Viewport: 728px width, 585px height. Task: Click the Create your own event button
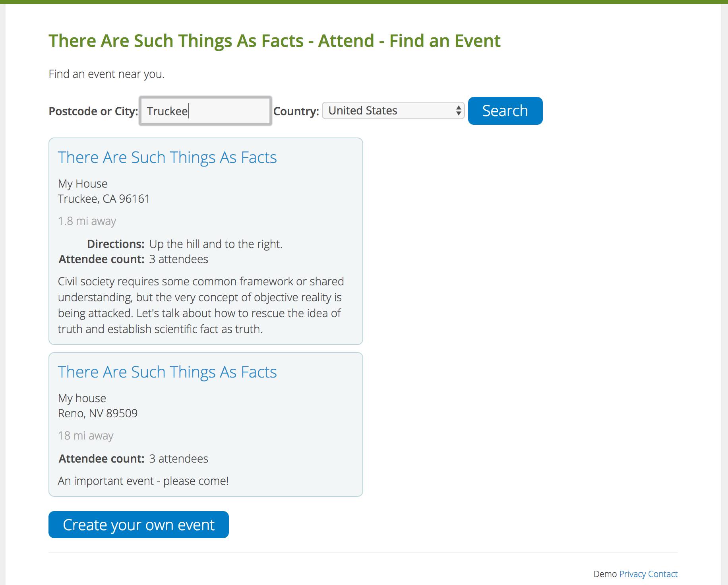coord(138,525)
